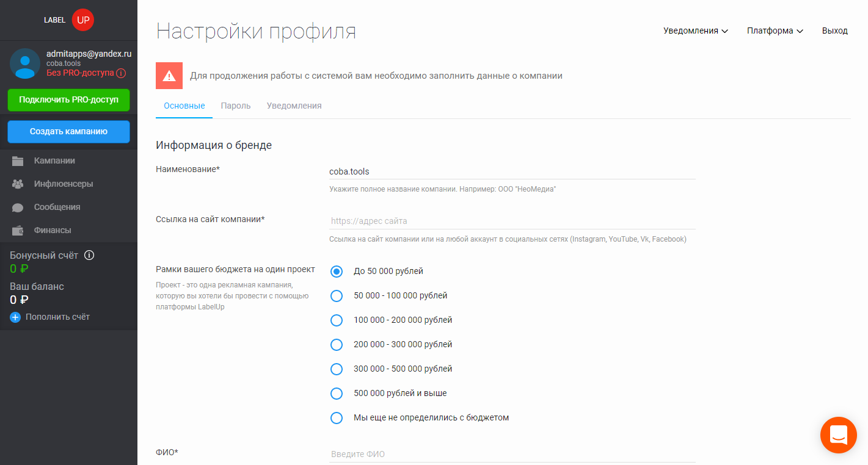Select budget option 500 000 рублей и выше
This screenshot has width=868, height=465.
click(x=337, y=393)
